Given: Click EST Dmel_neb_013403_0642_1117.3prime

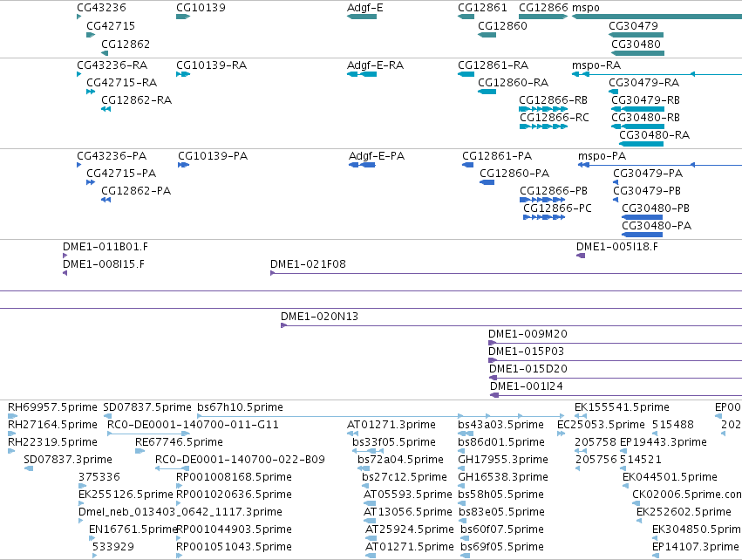Looking at the screenshot, I should pyautogui.click(x=80, y=521).
